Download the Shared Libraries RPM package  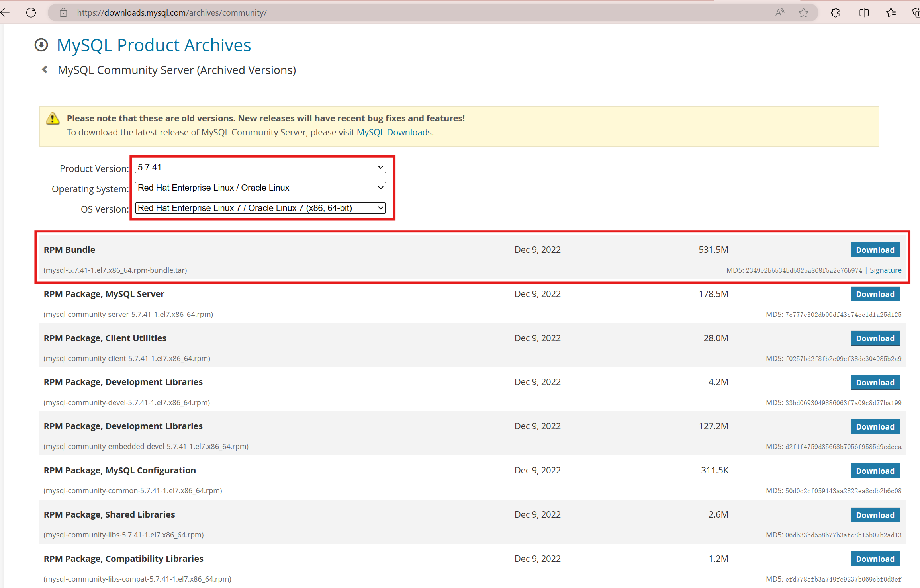click(x=875, y=515)
